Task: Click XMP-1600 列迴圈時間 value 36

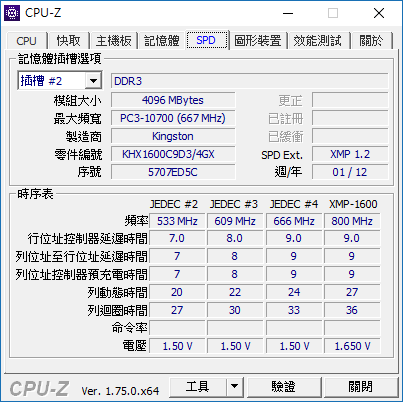Action: click(352, 310)
